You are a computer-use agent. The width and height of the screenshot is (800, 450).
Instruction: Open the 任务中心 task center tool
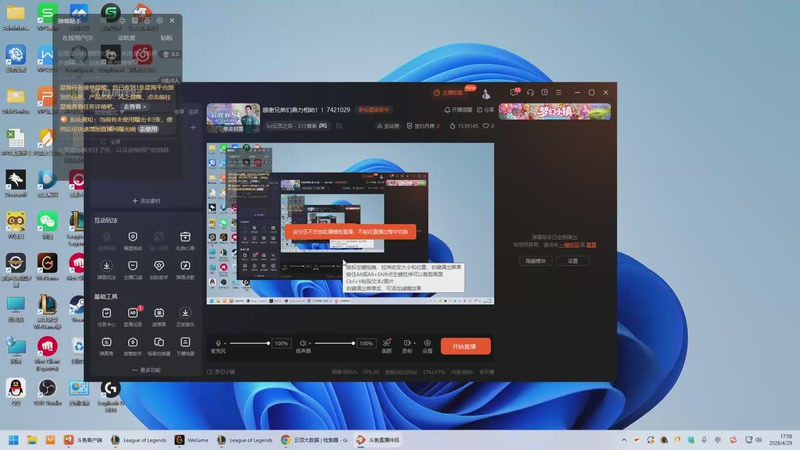point(106,316)
